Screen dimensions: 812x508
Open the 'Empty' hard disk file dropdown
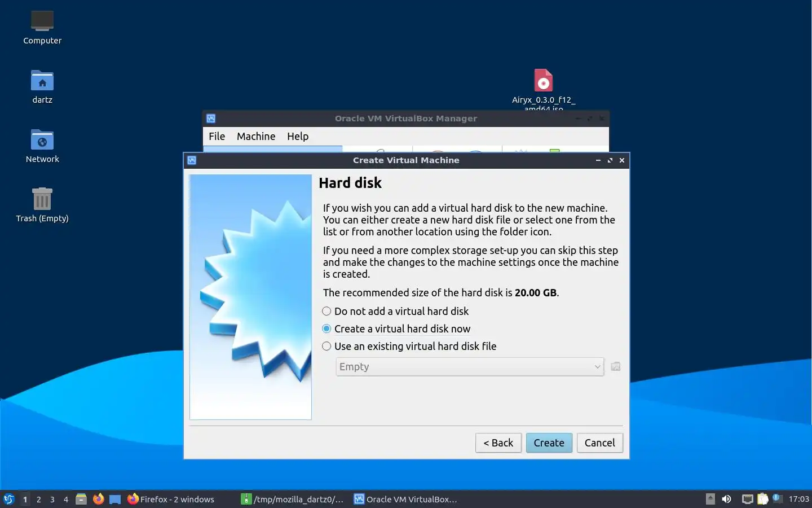click(x=470, y=366)
